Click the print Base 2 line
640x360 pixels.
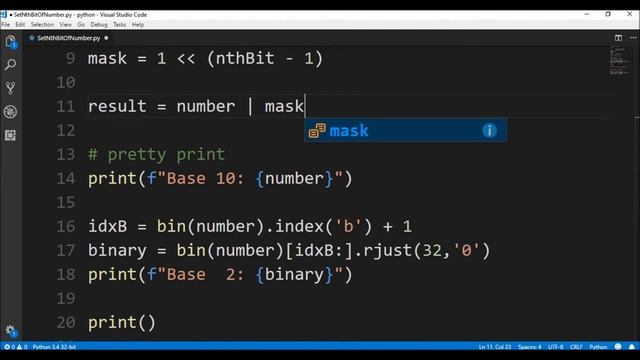click(220, 274)
